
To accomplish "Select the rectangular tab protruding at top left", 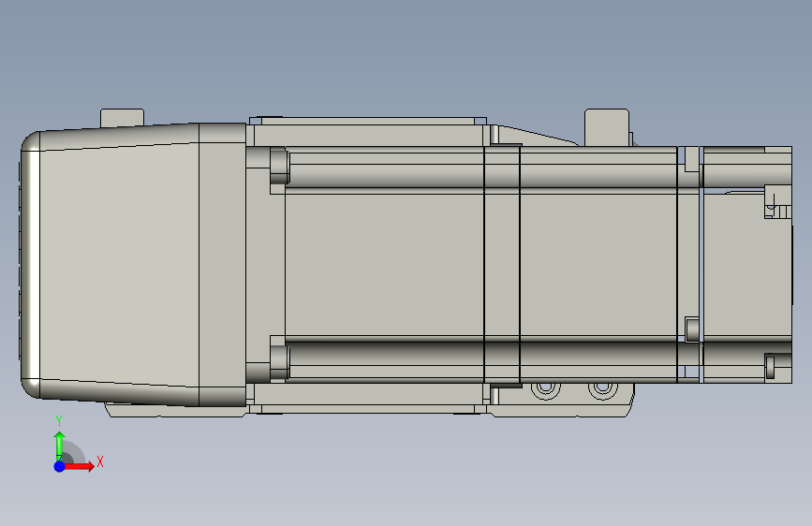I will (122, 118).
